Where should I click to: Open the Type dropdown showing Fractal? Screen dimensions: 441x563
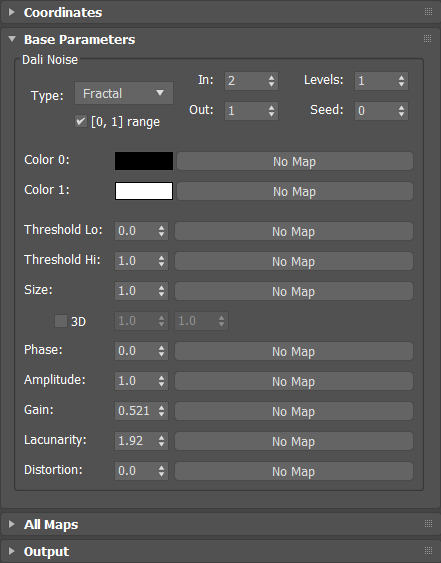[124, 93]
